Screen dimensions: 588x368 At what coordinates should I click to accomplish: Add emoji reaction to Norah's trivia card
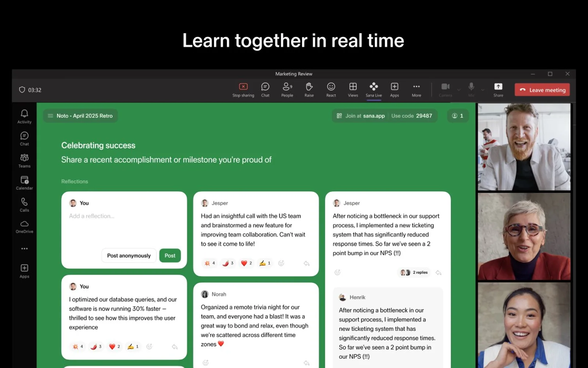tap(205, 362)
